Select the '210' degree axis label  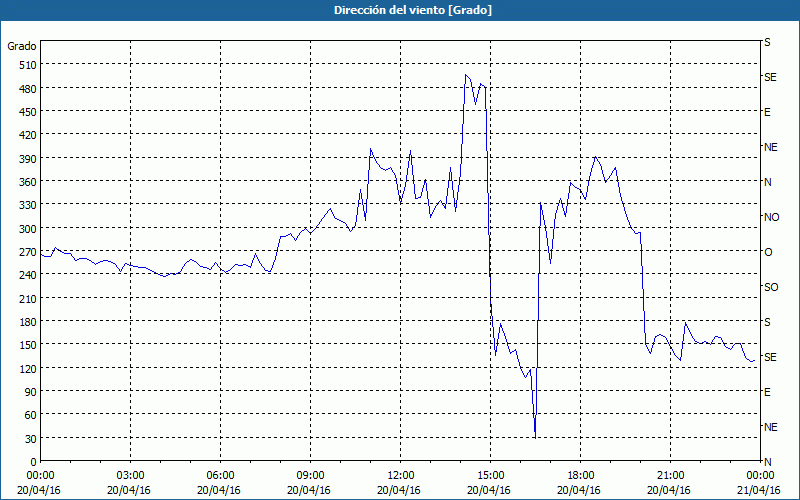pos(28,299)
